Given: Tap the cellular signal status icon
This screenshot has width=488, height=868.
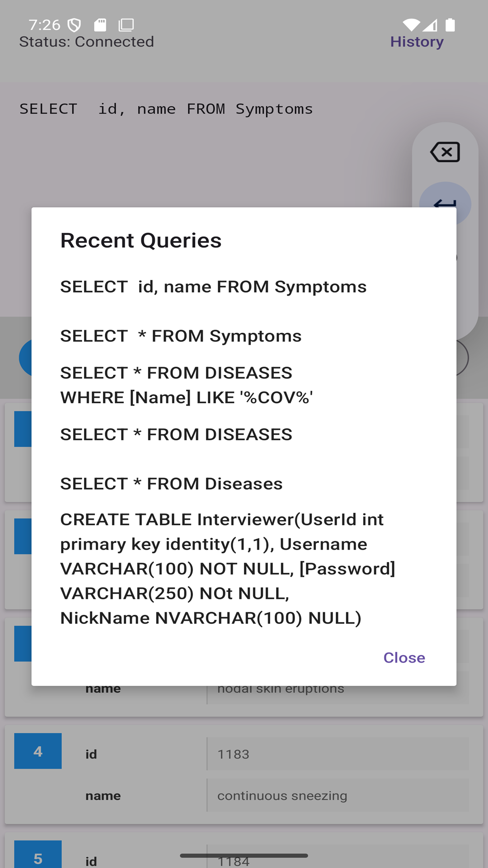Looking at the screenshot, I should click(431, 25).
